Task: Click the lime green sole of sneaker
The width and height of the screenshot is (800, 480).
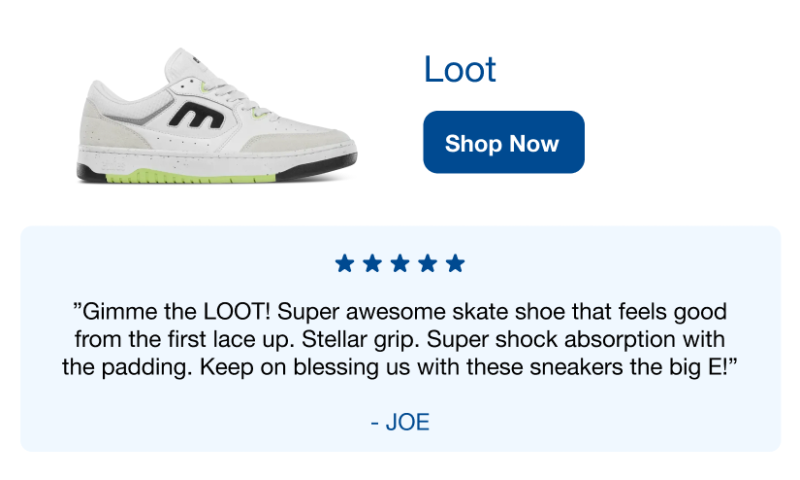Action: click(x=190, y=178)
